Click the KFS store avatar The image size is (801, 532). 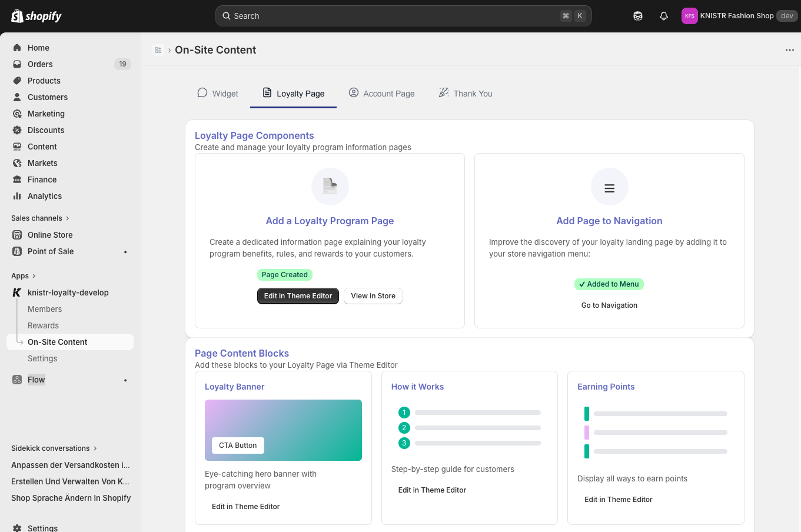(689, 16)
